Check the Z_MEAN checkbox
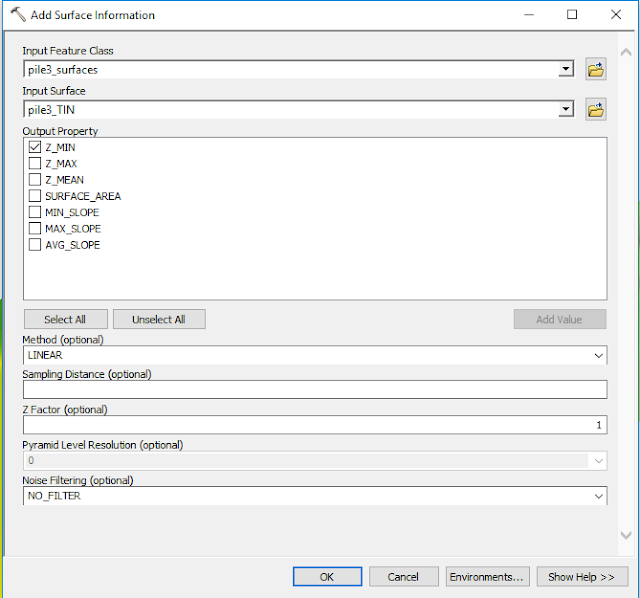Image resolution: width=640 pixels, height=598 pixels. coord(35,180)
